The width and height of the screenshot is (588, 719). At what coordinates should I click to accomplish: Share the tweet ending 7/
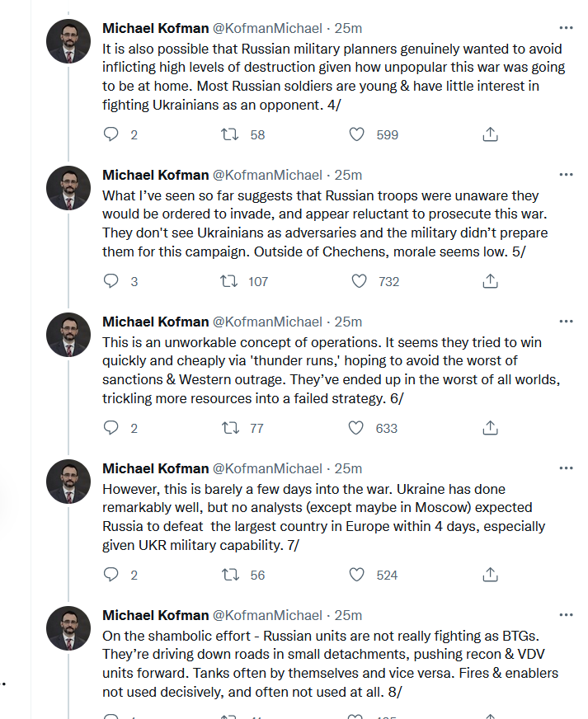coord(491,575)
